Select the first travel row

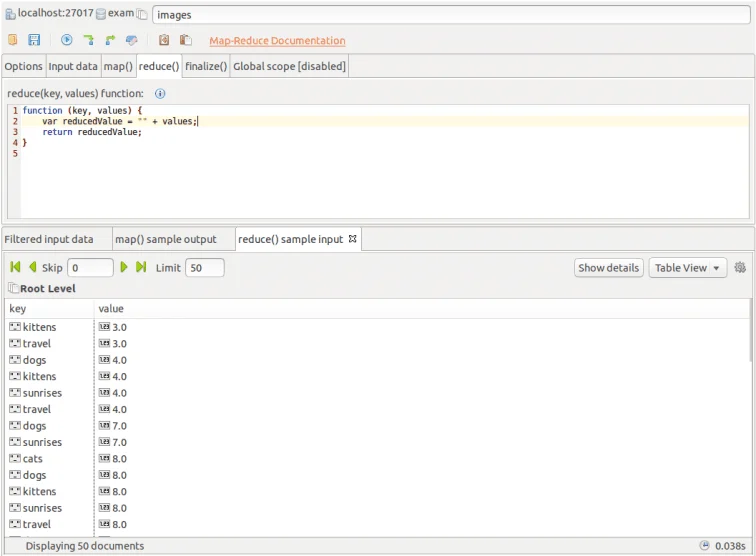(x=378, y=343)
